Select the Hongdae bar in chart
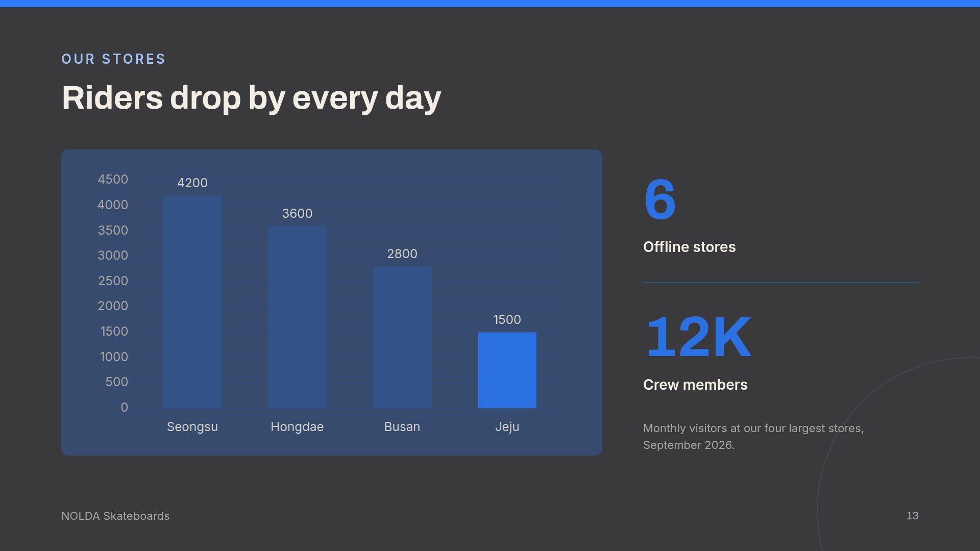 297,317
